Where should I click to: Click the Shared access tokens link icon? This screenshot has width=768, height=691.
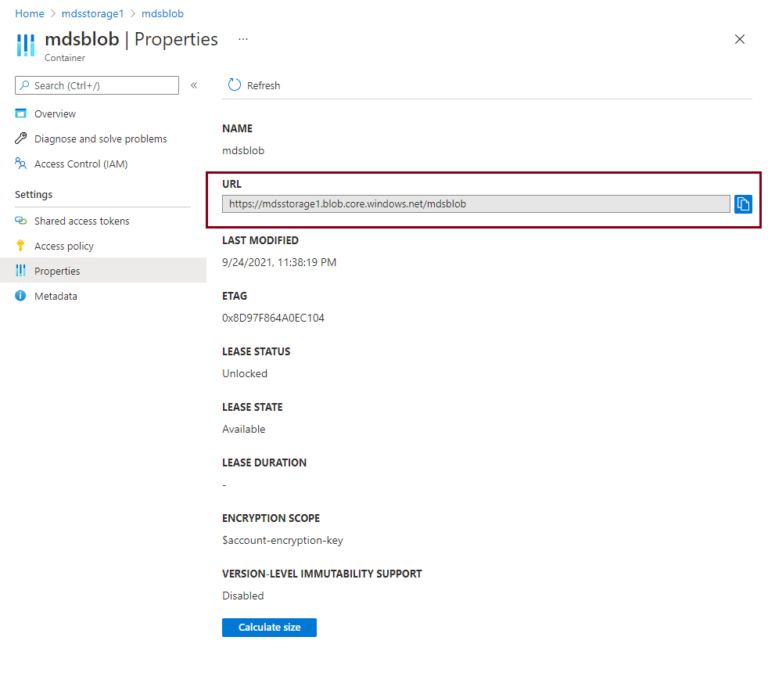21,221
